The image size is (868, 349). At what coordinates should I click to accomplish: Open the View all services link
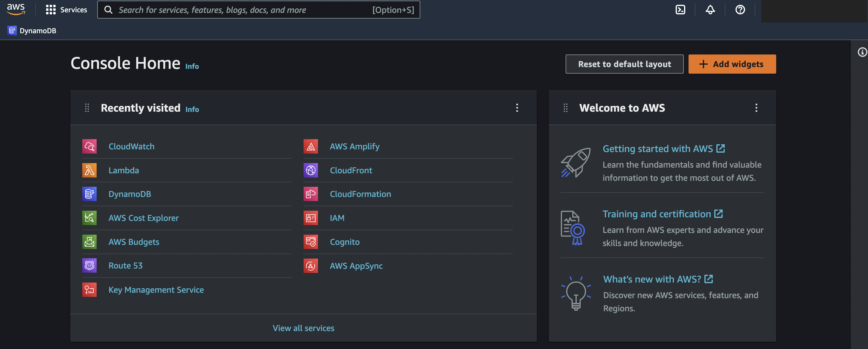303,328
